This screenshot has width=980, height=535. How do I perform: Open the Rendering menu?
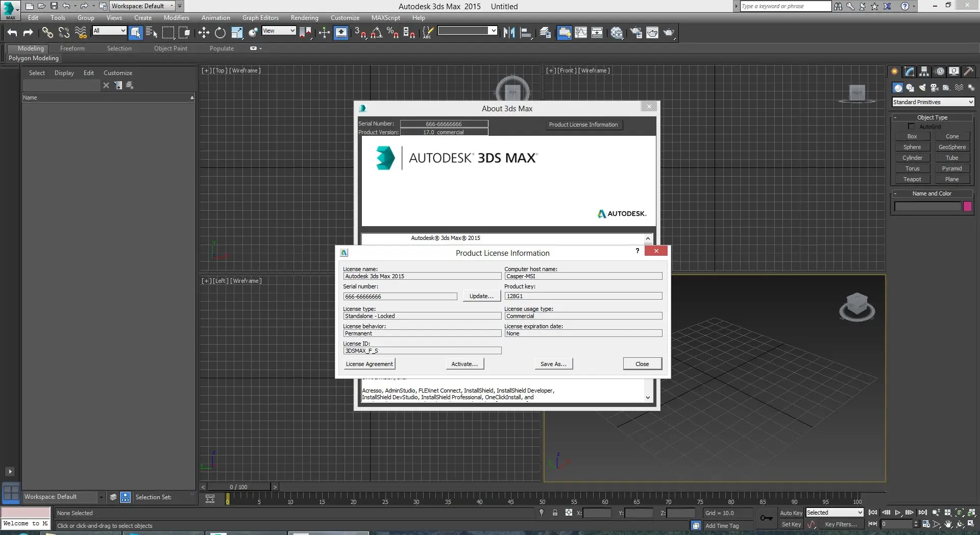click(304, 18)
